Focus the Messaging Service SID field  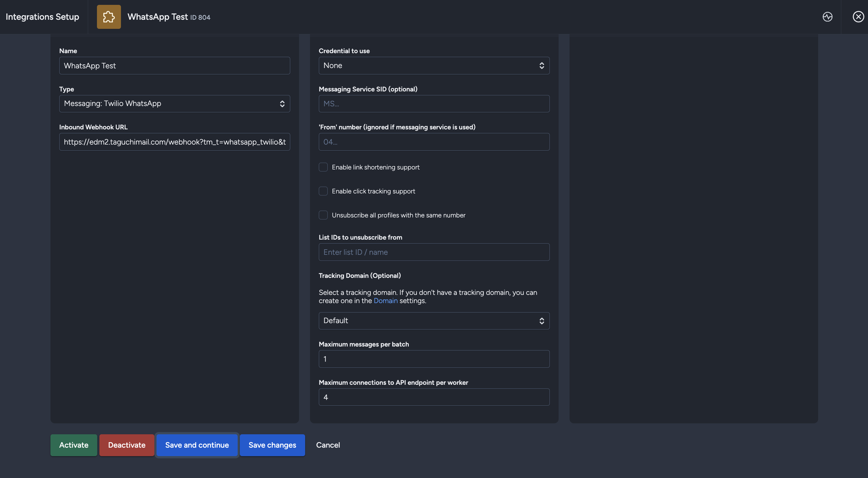(x=434, y=104)
